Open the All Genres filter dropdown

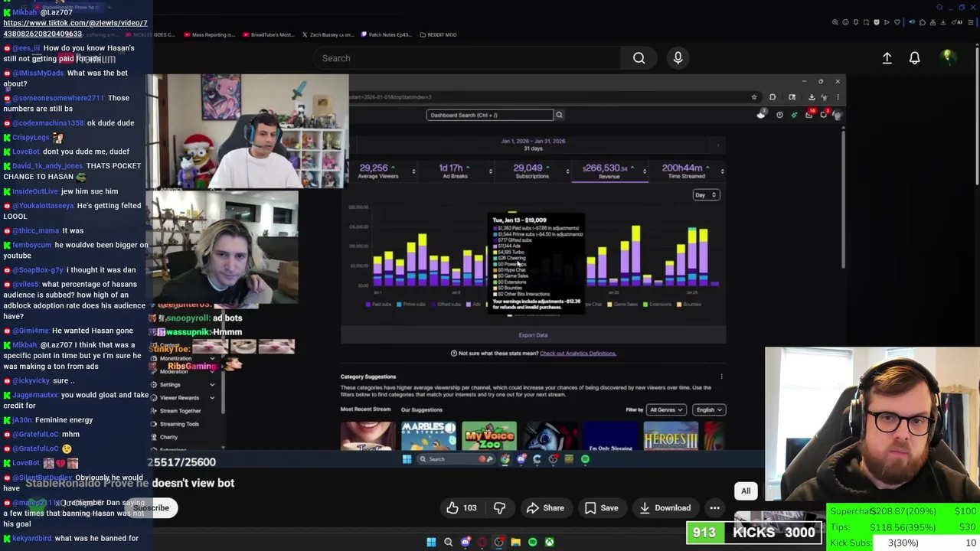(665, 410)
